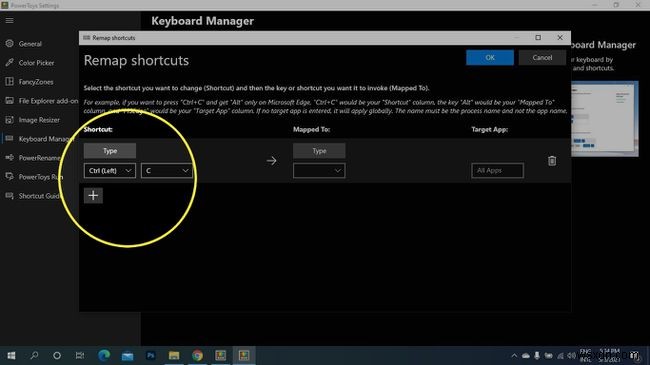Open Cortana from the taskbar
This screenshot has width=650, height=365.
point(57,355)
